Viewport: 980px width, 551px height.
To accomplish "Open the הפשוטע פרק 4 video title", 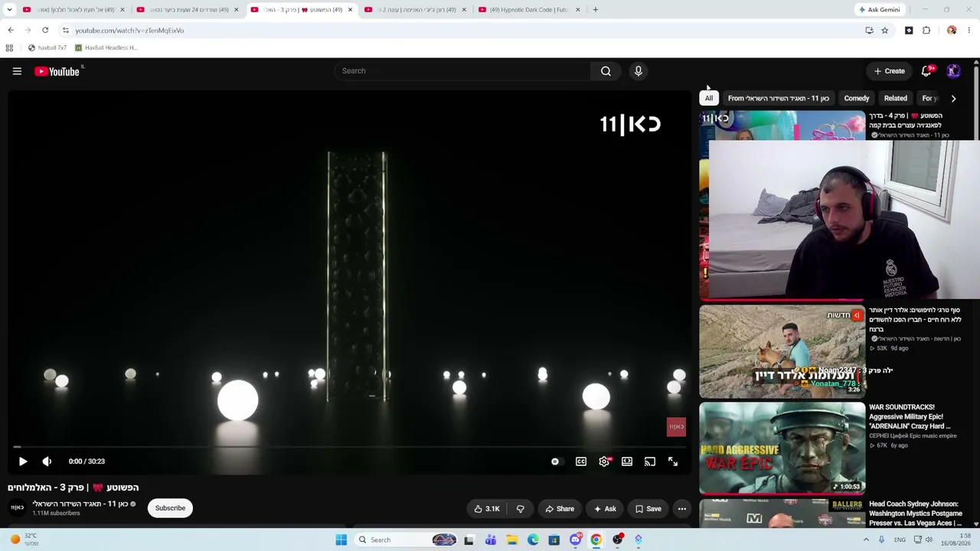I will tap(905, 120).
